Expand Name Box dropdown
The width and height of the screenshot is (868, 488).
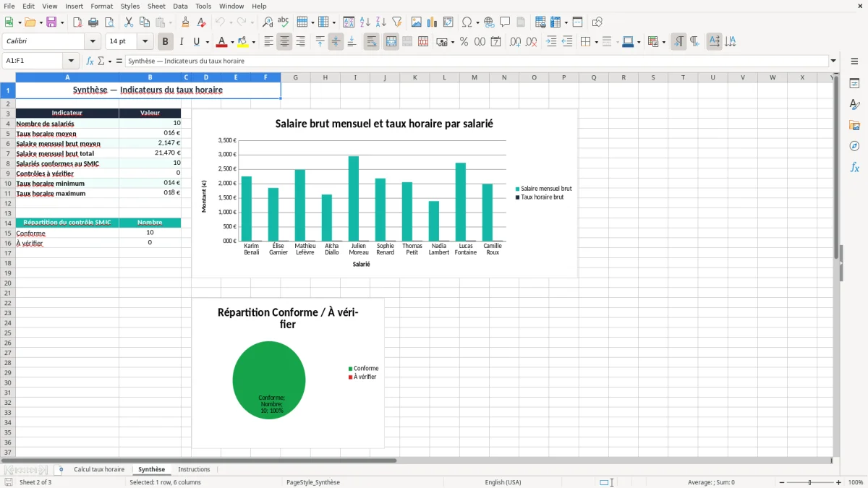(71, 61)
